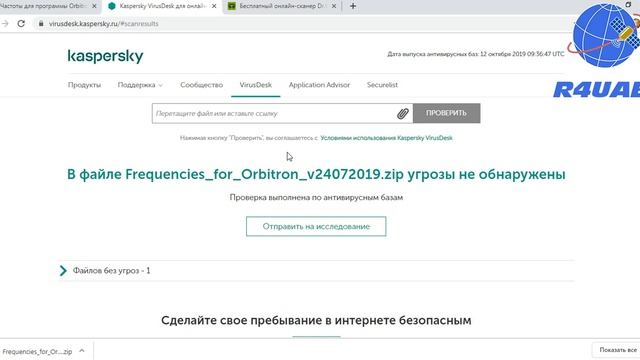Click the browser forward arrow
This screenshot has width=640, height=360.
point(5,24)
